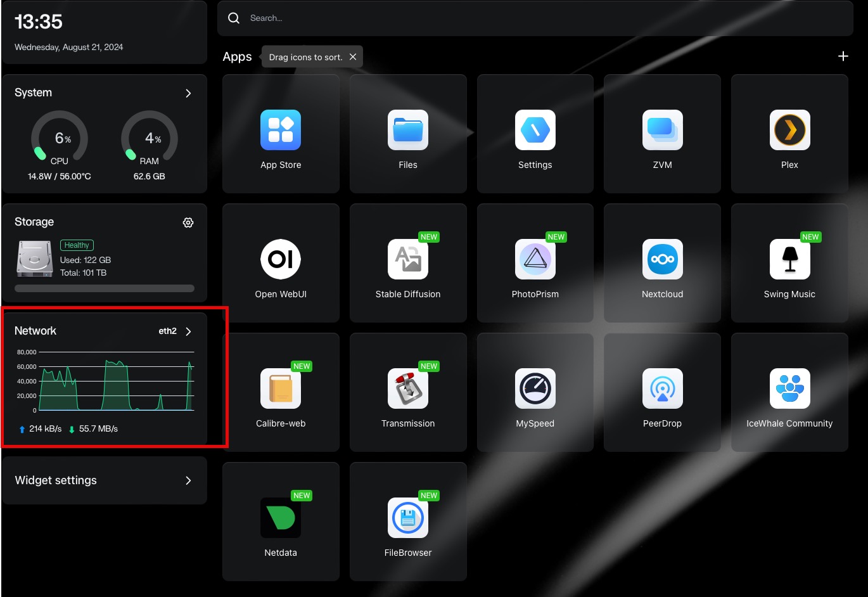The image size is (868, 597).
Task: Click the Healthy status badge
Action: tap(77, 245)
